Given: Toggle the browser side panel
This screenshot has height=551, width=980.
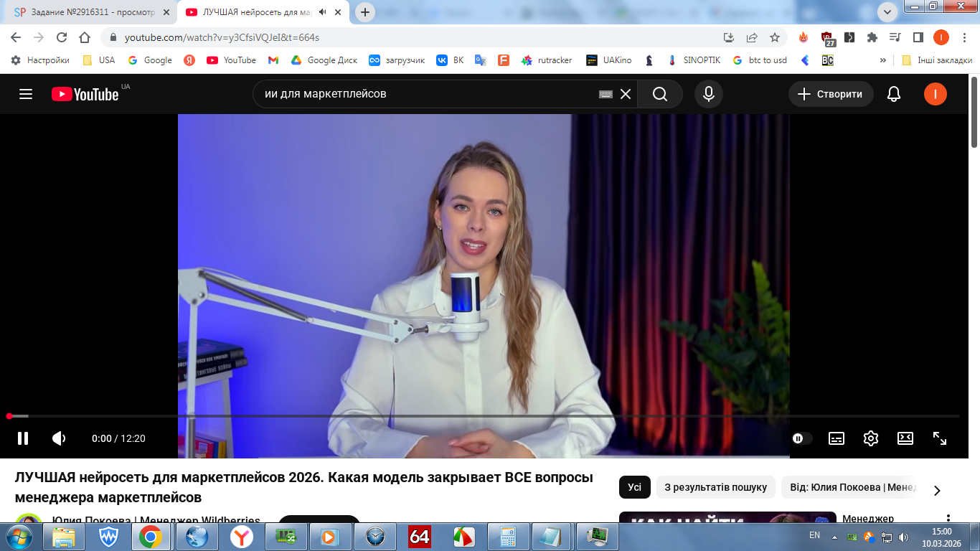Looking at the screenshot, I should pyautogui.click(x=918, y=37).
